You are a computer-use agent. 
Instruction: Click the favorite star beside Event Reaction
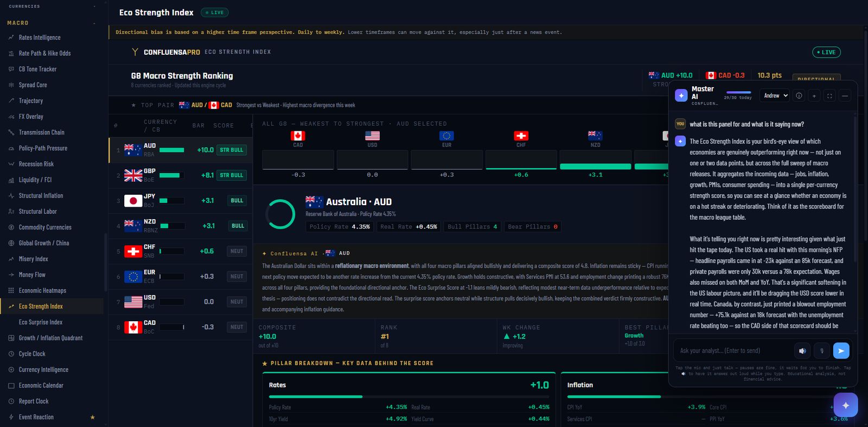(x=92, y=417)
